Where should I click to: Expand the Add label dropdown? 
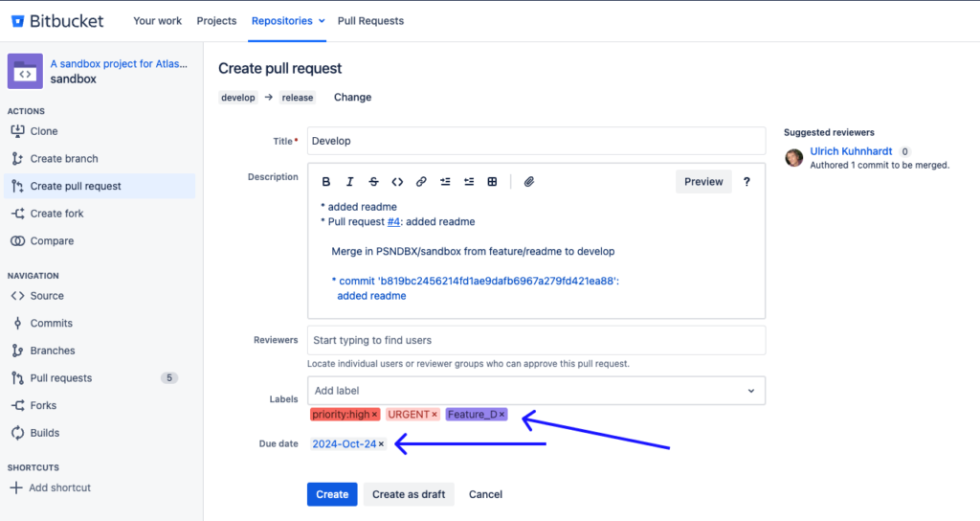750,391
